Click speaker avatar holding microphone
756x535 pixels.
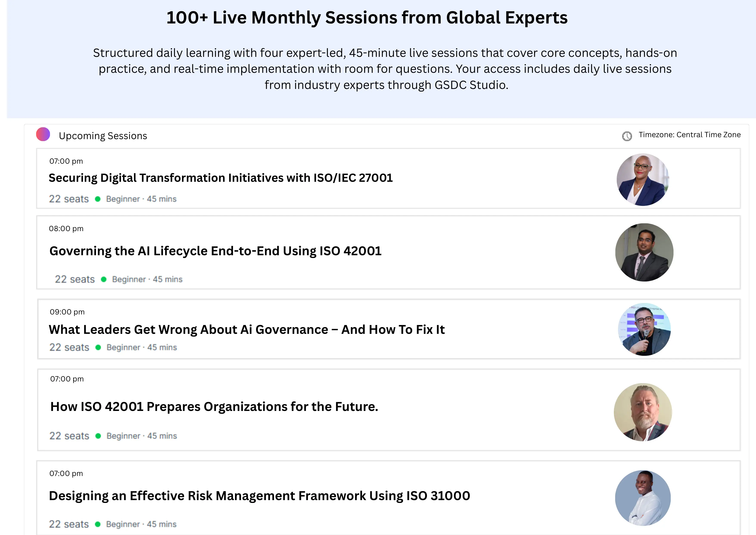coord(644,330)
